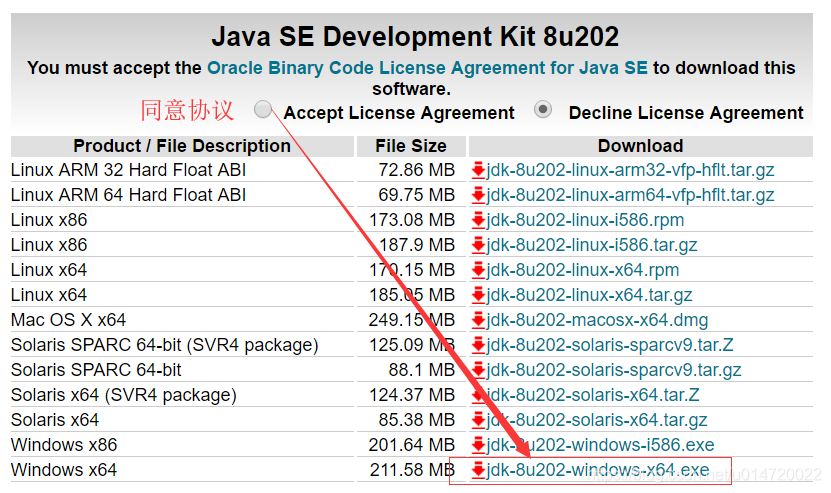
Task: Download jdk-8u202-linux-i586.tar.gz link
Action: tap(591, 245)
